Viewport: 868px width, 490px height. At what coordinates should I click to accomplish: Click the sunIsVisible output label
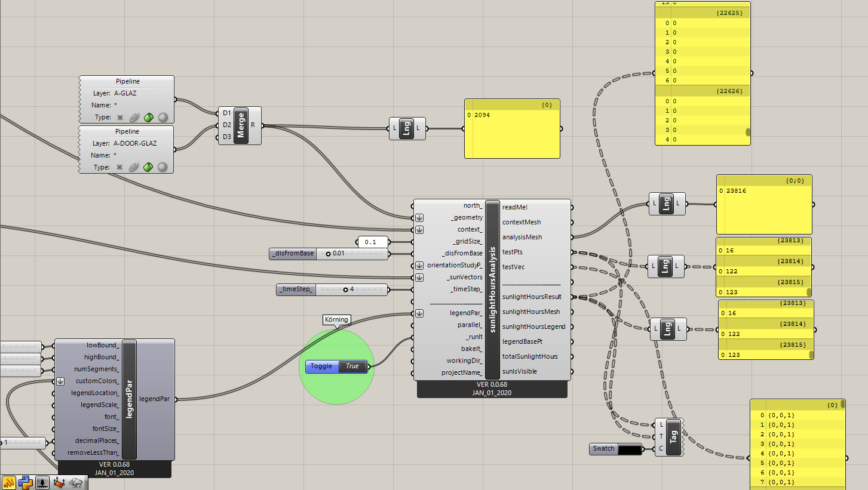520,371
